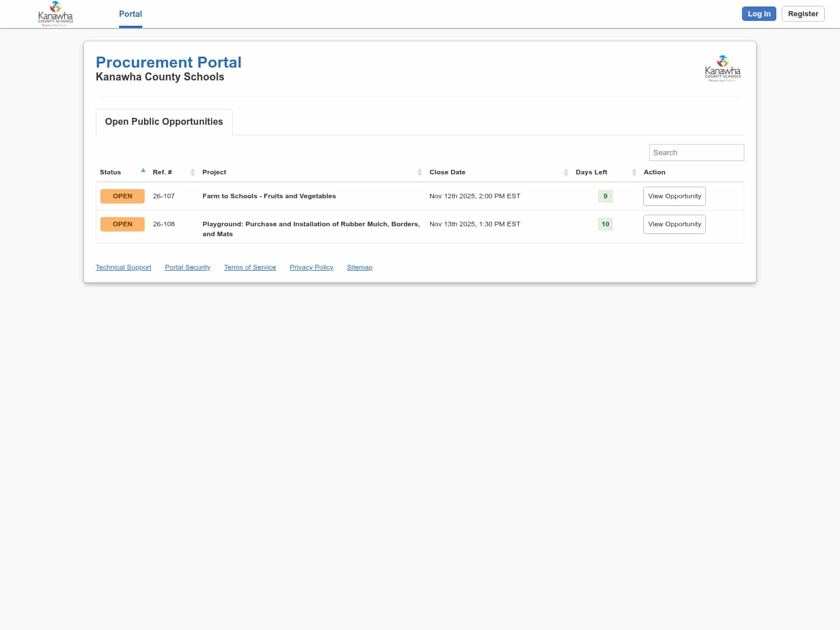The height and width of the screenshot is (630, 840).
Task: Select the Open Public Opportunities tab
Action: point(164,122)
